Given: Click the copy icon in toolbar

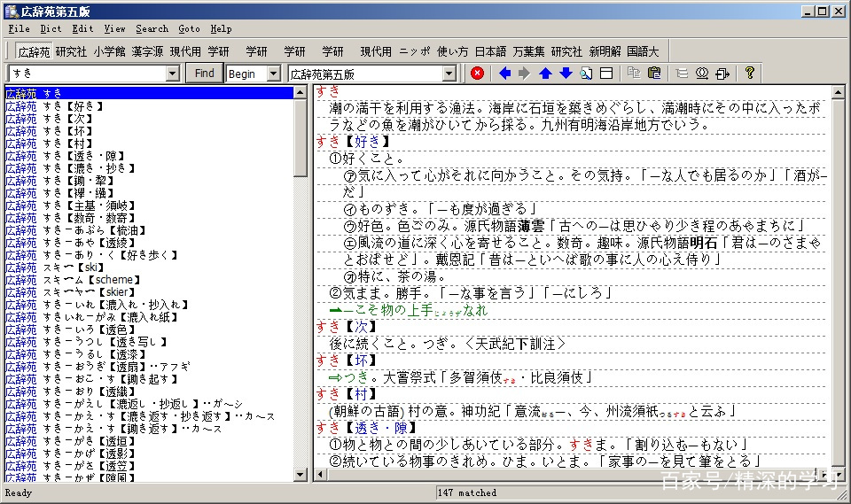Looking at the screenshot, I should 634,74.
